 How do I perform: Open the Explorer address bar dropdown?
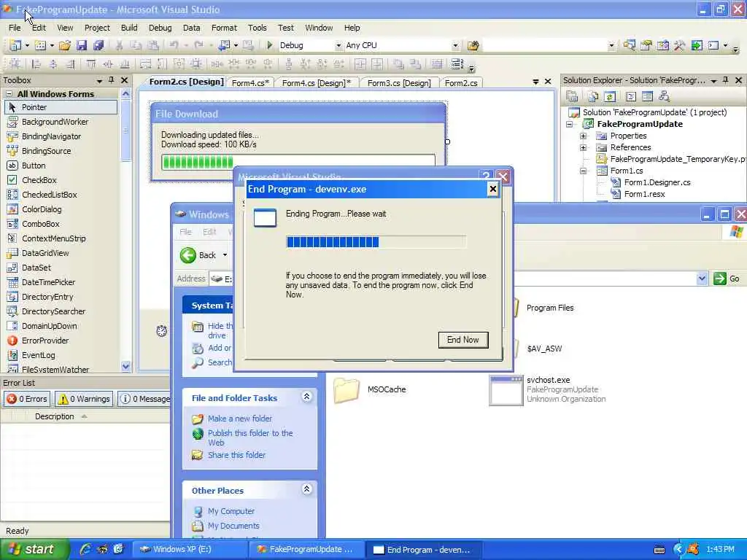coord(702,279)
